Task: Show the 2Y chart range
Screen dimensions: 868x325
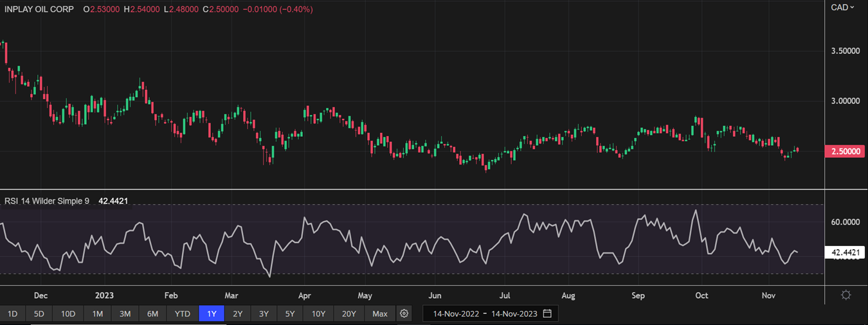Action: coord(238,313)
